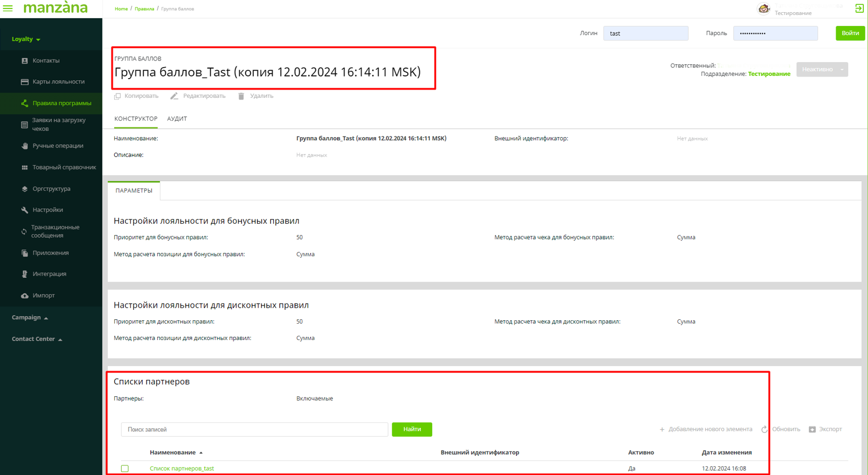Screen dimensions: 868x475
Task: Expand the Campaign sidebar section
Action: (30, 318)
